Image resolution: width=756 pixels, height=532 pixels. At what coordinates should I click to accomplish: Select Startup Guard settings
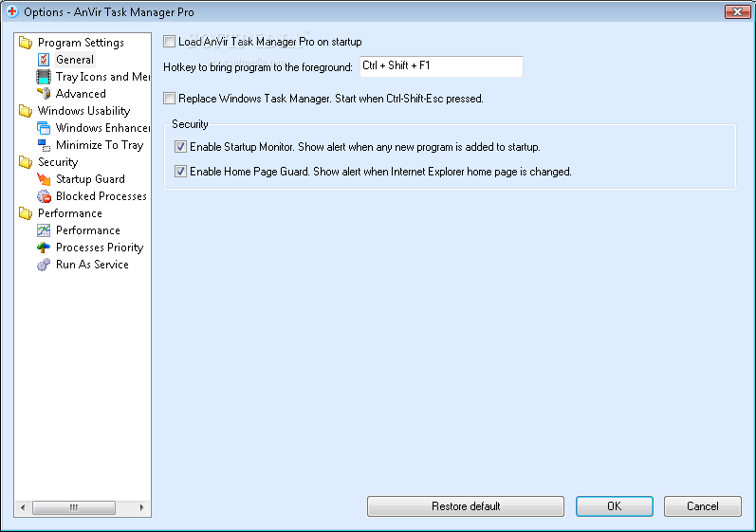(x=90, y=179)
